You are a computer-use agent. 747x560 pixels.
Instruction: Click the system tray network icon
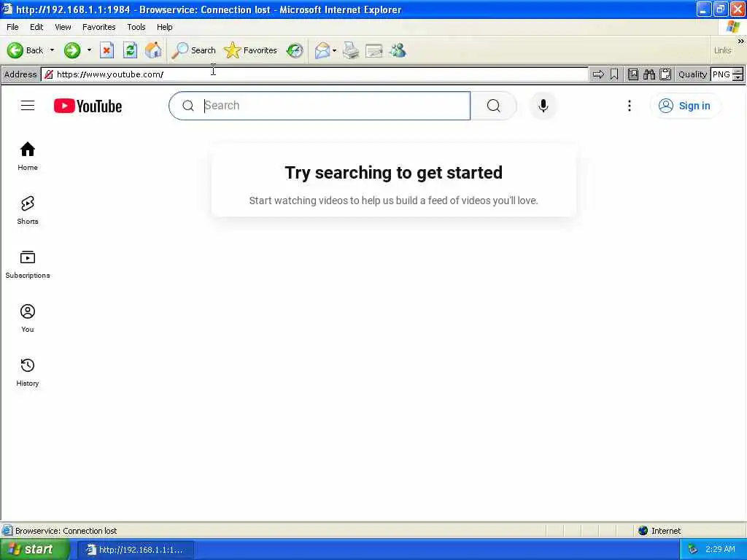point(693,550)
